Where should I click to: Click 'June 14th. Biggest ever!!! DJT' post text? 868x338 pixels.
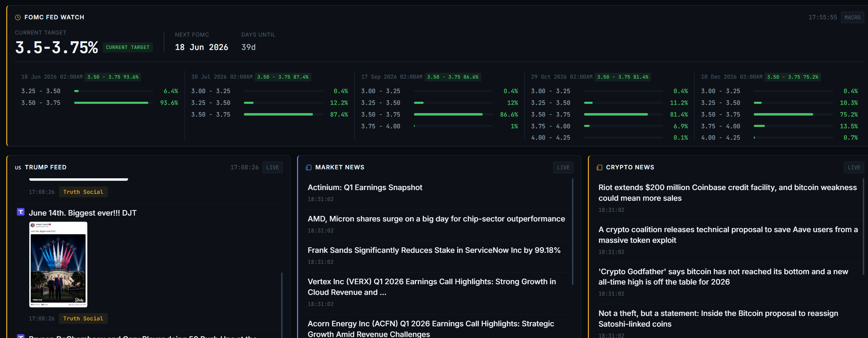83,213
